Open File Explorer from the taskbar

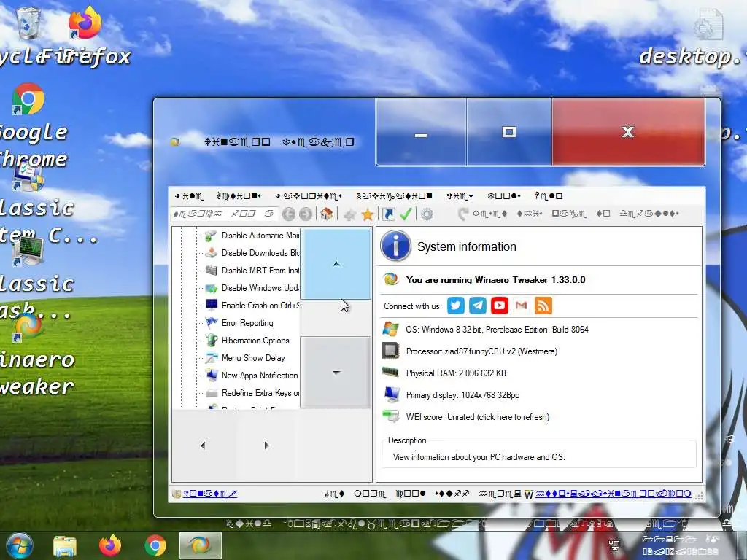[x=65, y=545]
